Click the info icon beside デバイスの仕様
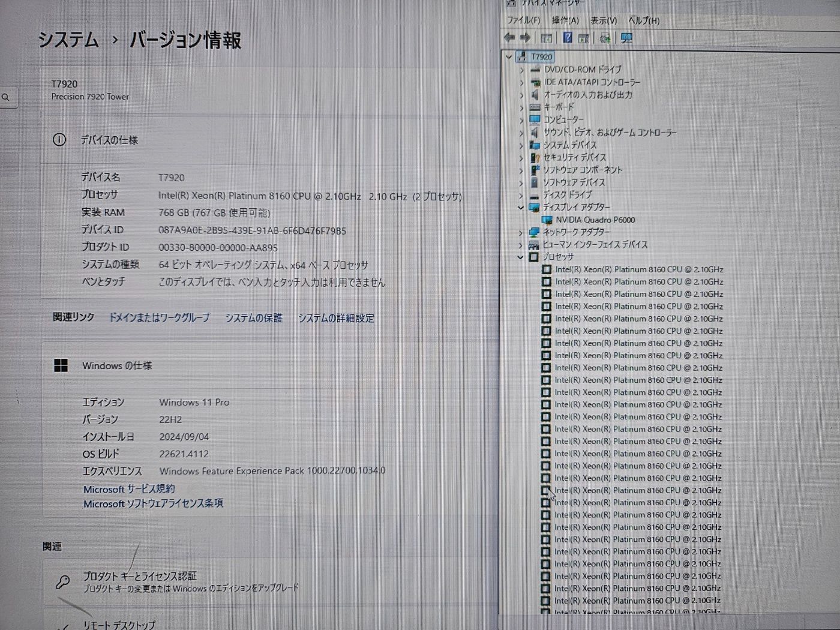The width and height of the screenshot is (840, 630). (59, 140)
